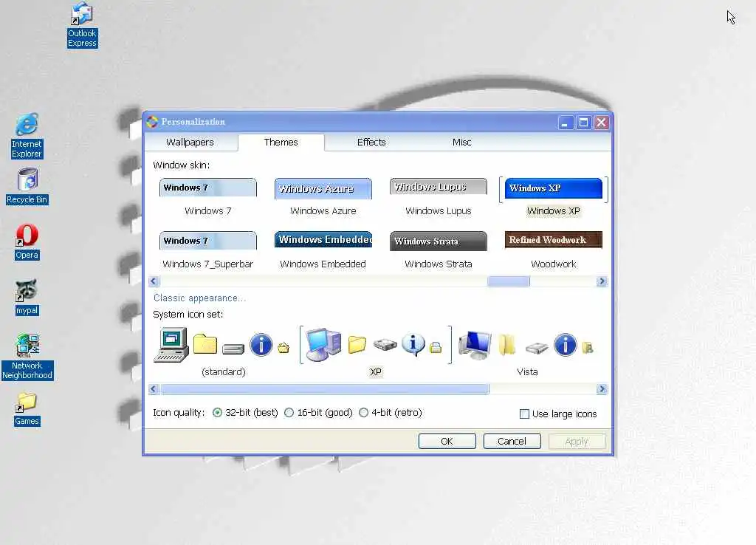Pick the Vista set computer icon
This screenshot has height=545, width=756.
(475, 346)
